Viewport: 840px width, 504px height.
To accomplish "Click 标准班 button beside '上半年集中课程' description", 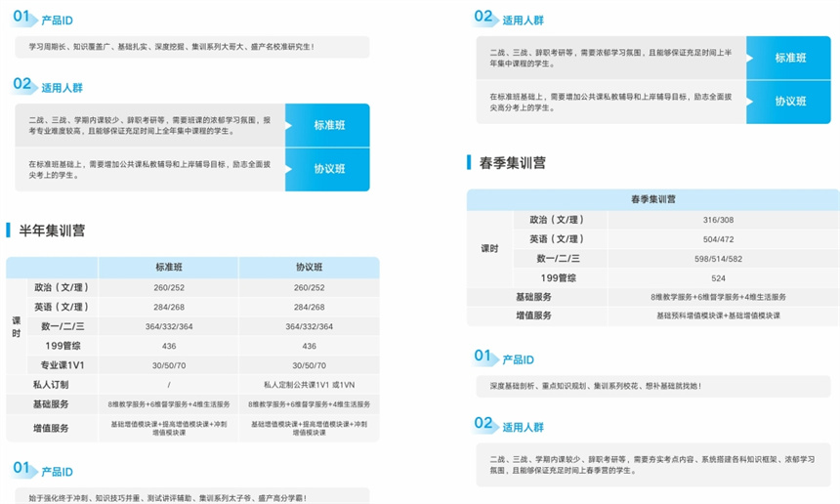I will 788,58.
